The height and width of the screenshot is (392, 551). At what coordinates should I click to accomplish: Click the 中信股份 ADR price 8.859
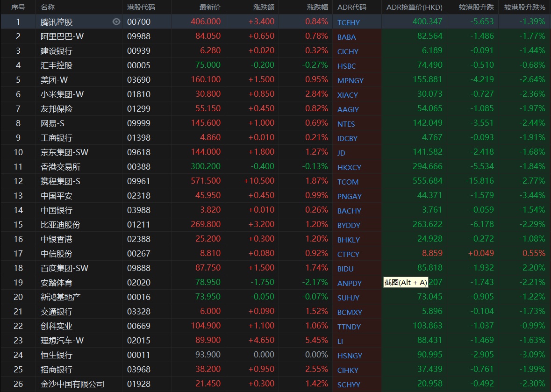(x=432, y=253)
